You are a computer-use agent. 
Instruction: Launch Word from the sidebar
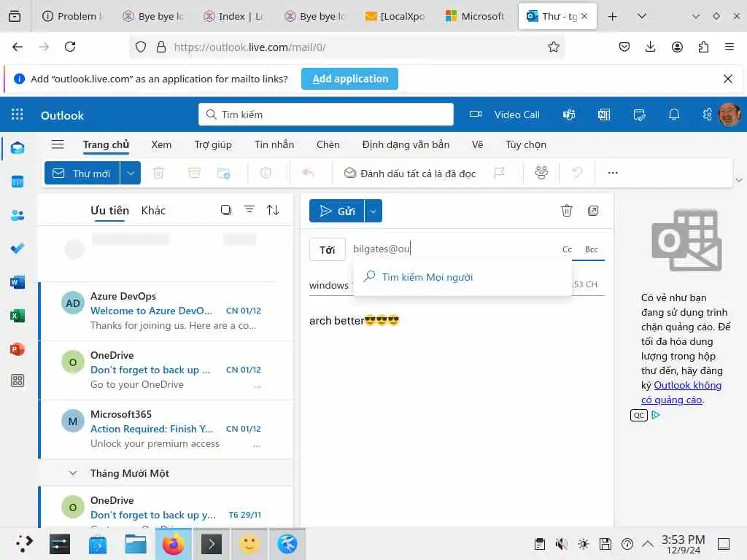(x=18, y=282)
